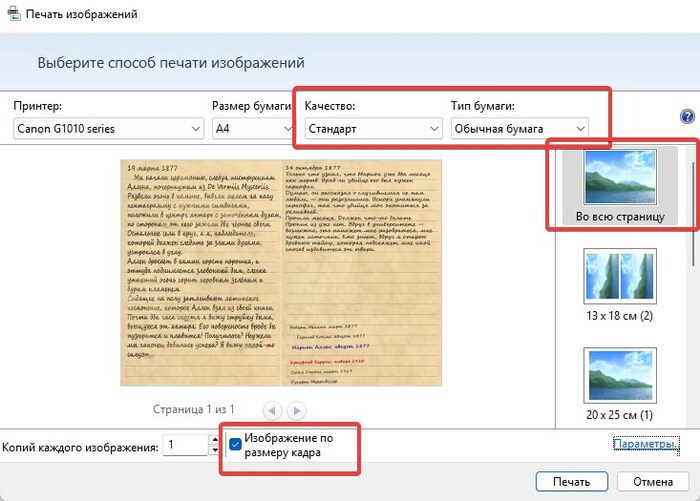Open the Параметры link

tap(645, 444)
